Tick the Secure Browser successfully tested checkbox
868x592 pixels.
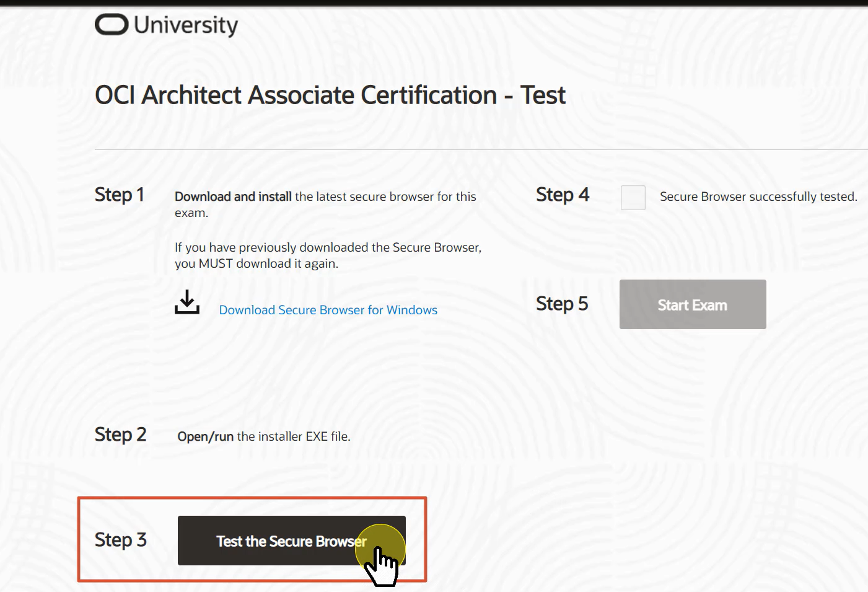pyautogui.click(x=633, y=198)
